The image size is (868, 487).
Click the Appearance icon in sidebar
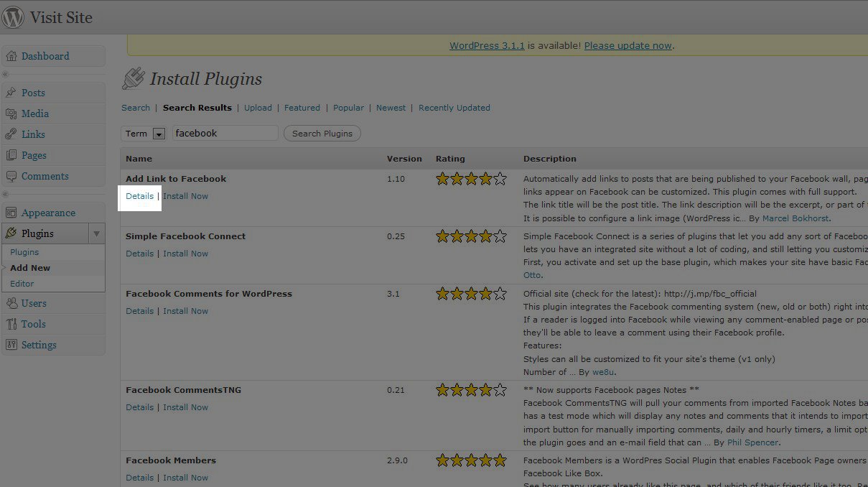[11, 213]
